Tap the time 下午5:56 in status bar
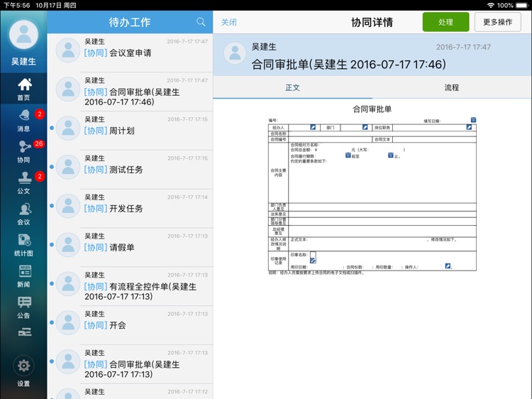The width and height of the screenshot is (532, 399). click(17, 6)
